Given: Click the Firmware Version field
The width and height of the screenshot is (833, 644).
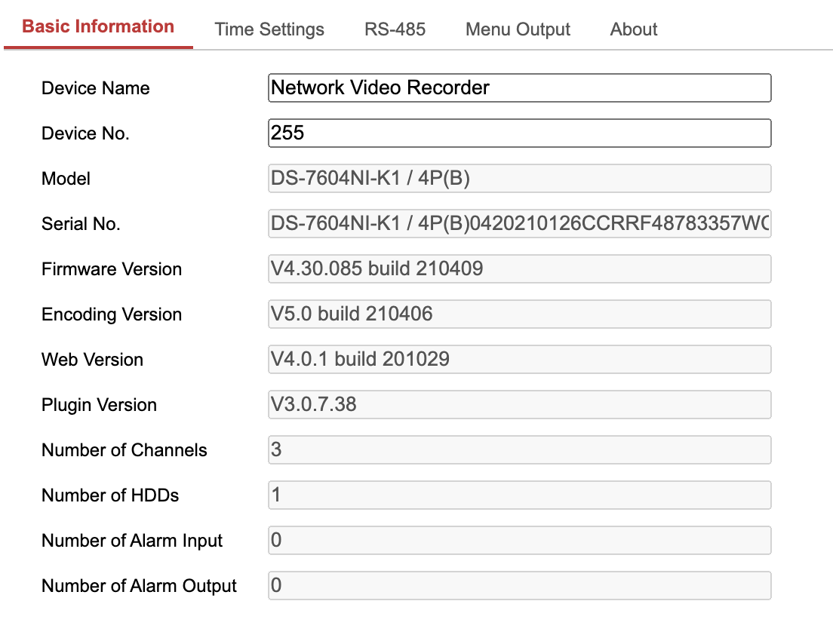Looking at the screenshot, I should tap(519, 268).
